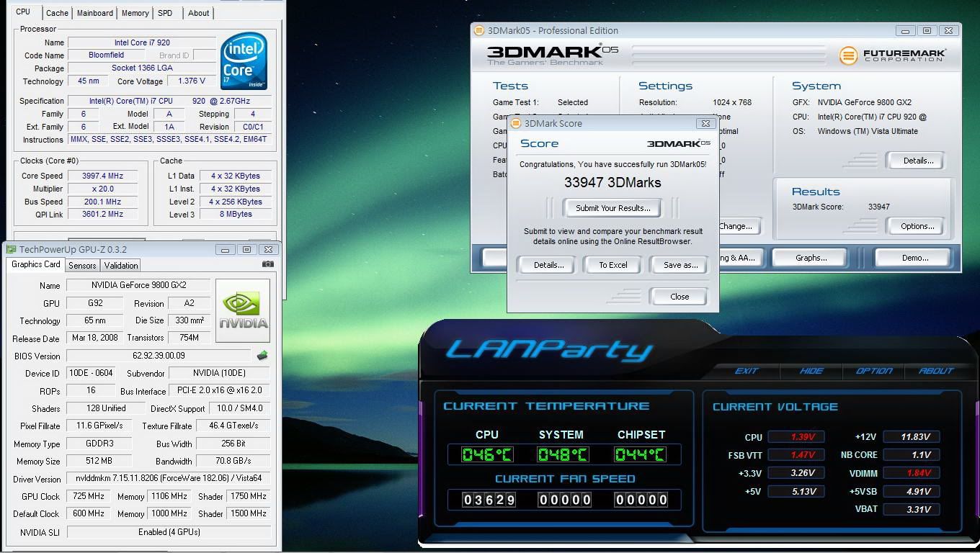
Task: Click the GPU-Z screenshot camera icon
Action: (x=268, y=264)
